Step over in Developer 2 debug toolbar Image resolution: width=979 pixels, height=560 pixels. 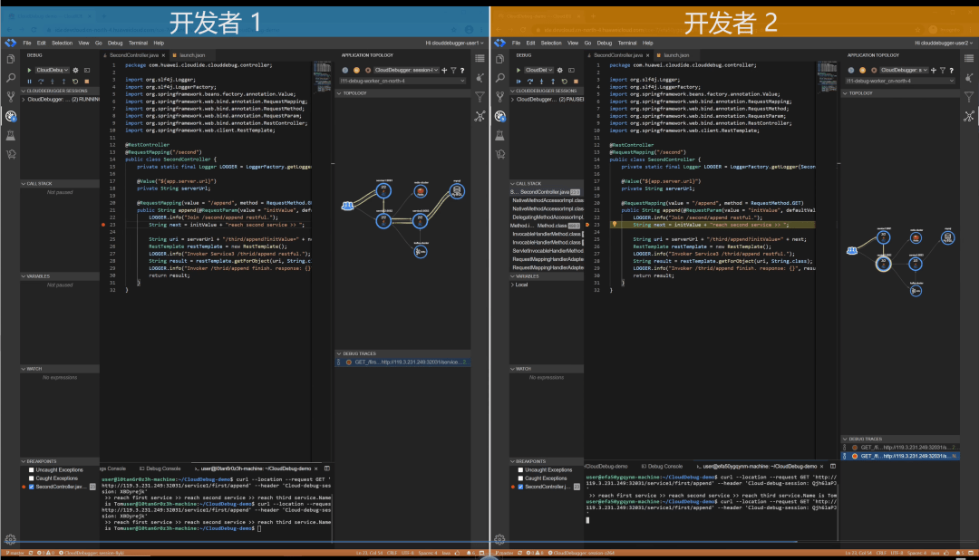(529, 82)
